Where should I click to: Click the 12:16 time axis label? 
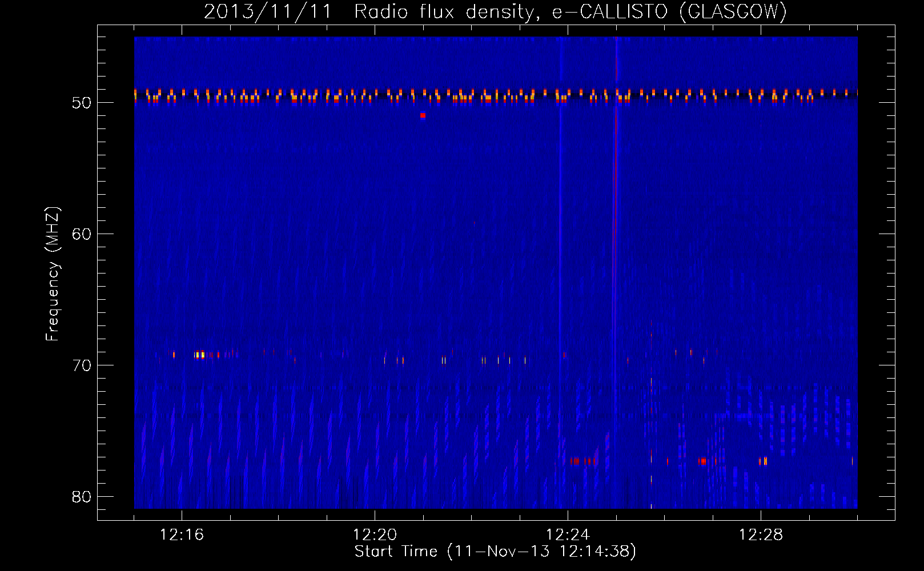coord(182,534)
